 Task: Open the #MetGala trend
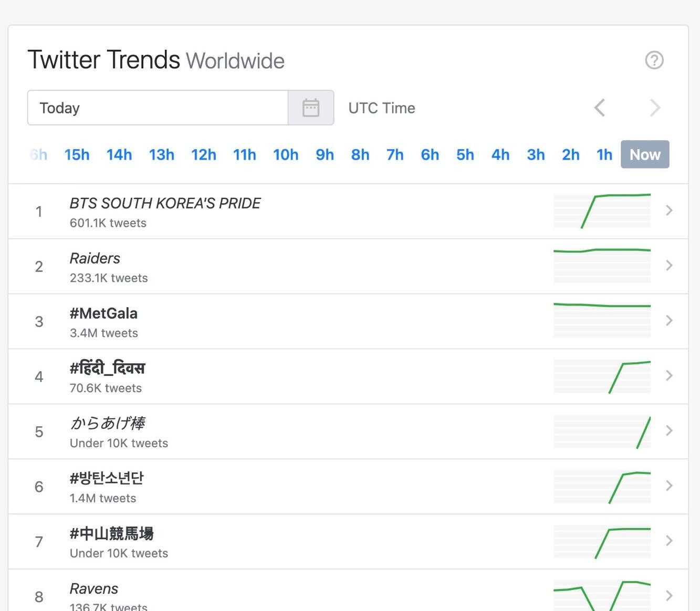tap(104, 313)
